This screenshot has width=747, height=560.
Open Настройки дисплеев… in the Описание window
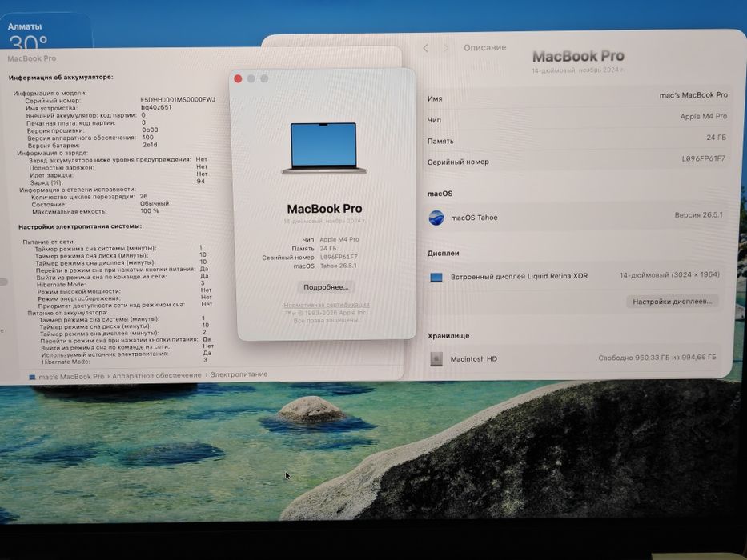pos(672,302)
